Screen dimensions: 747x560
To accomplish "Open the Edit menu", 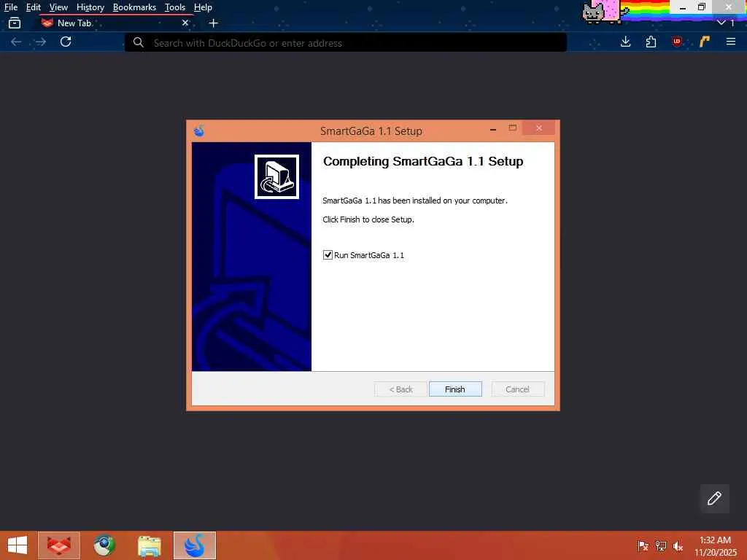I will [x=34, y=7].
